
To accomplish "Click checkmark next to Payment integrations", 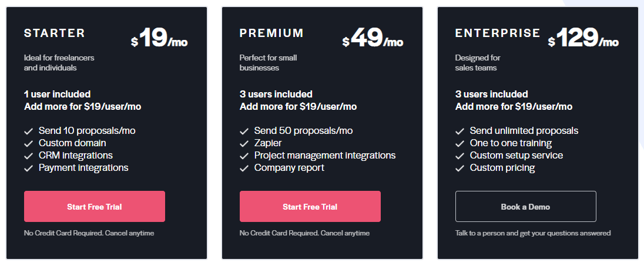I will 28,169.
